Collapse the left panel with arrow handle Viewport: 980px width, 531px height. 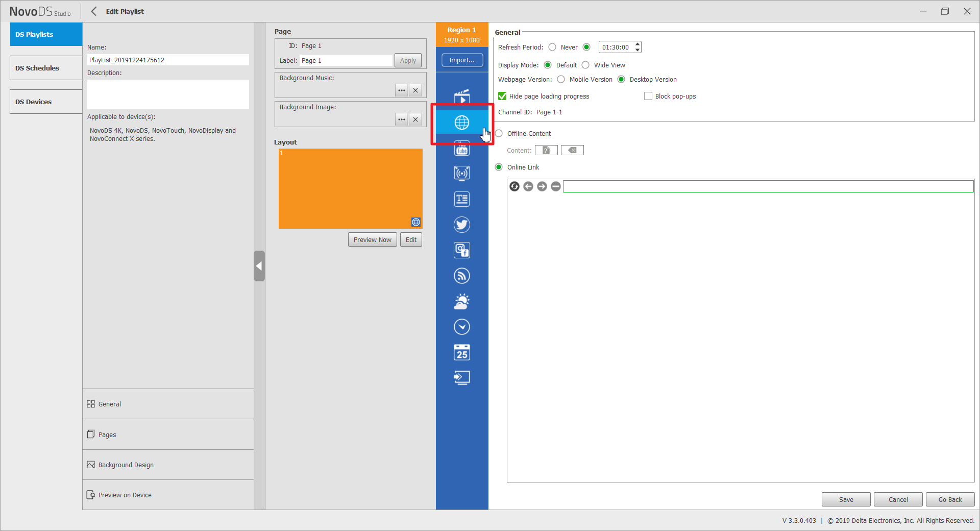259,266
